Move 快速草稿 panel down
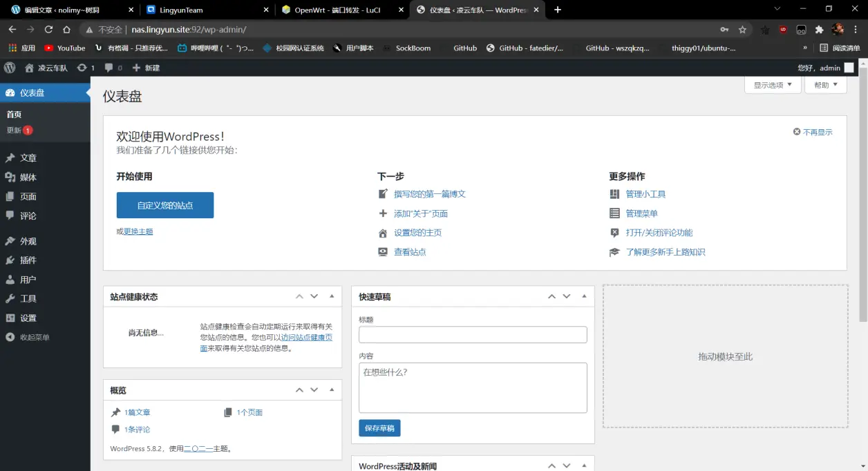The width and height of the screenshot is (868, 471). tap(566, 296)
